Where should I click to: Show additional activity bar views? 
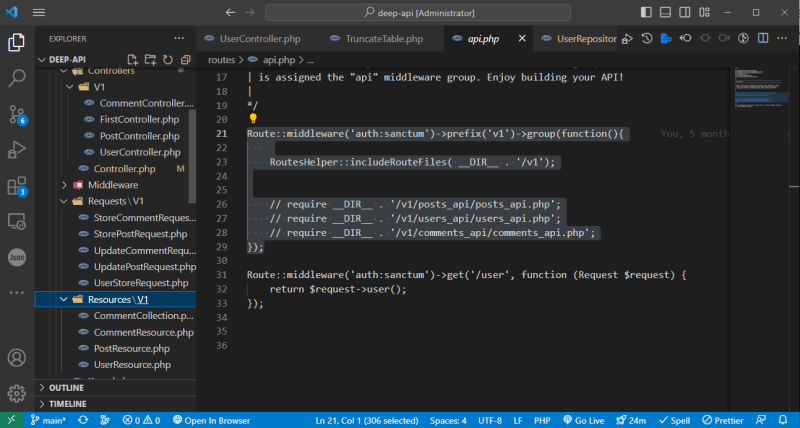coord(16,293)
